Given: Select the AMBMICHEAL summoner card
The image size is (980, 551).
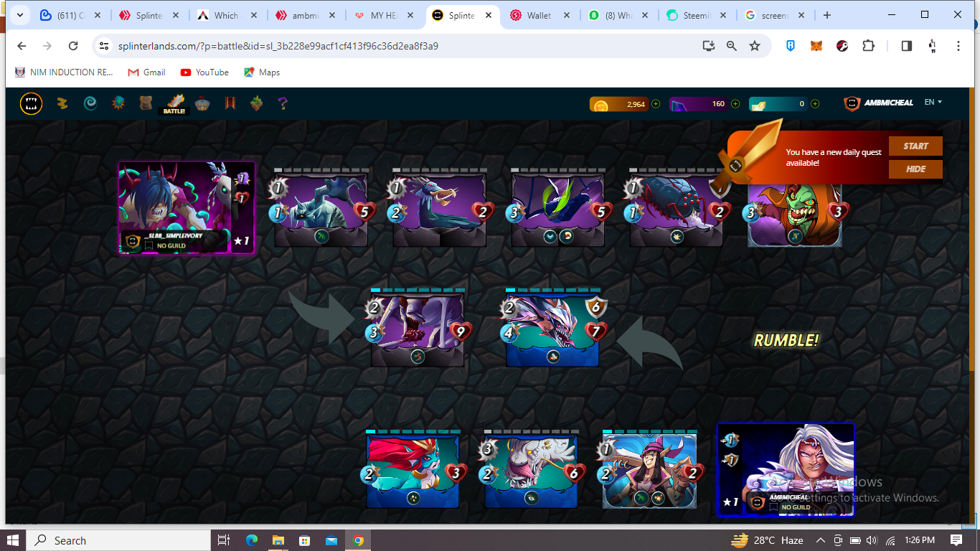Looking at the screenshot, I should pos(786,470).
